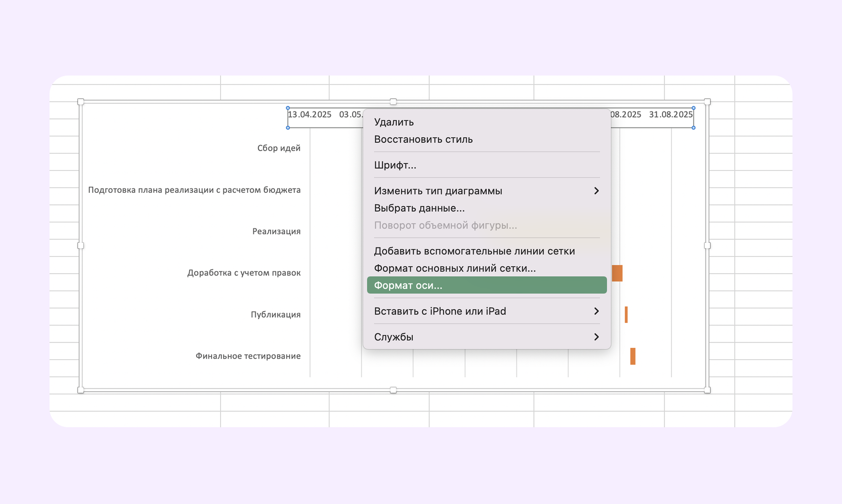Image resolution: width=842 pixels, height=504 pixels.
Task: Select the Сбор идей category label
Action: tap(279, 148)
